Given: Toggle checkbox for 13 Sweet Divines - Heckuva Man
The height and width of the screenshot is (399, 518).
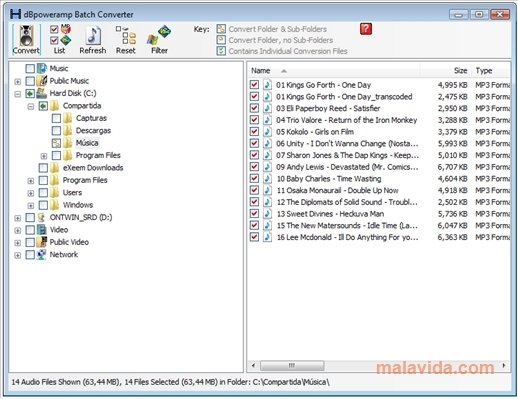Looking at the screenshot, I should click(x=254, y=214).
